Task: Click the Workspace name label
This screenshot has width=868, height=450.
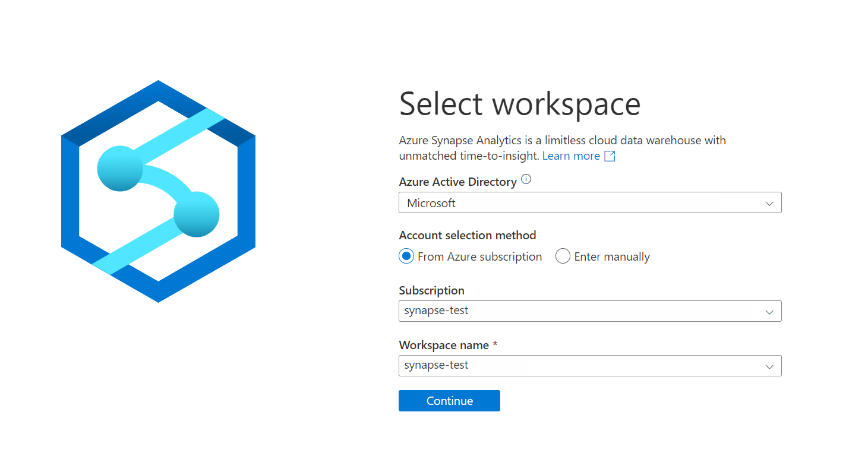Action: 444,345
